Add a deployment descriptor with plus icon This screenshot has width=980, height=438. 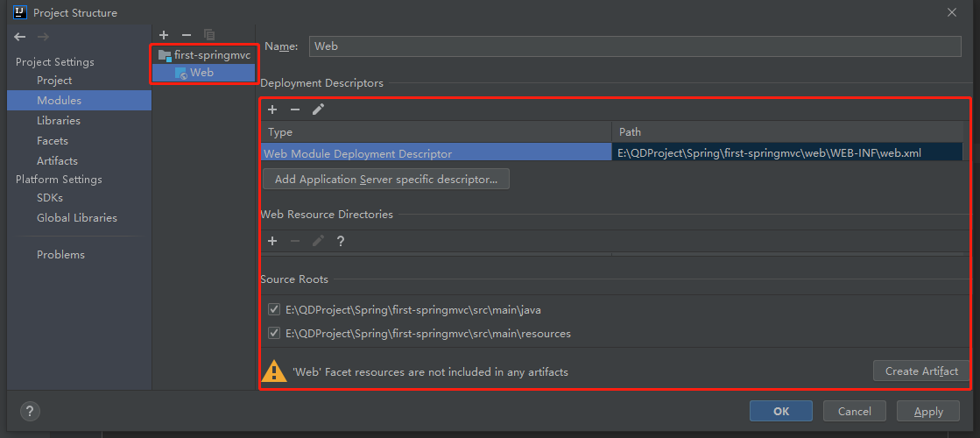click(x=272, y=110)
